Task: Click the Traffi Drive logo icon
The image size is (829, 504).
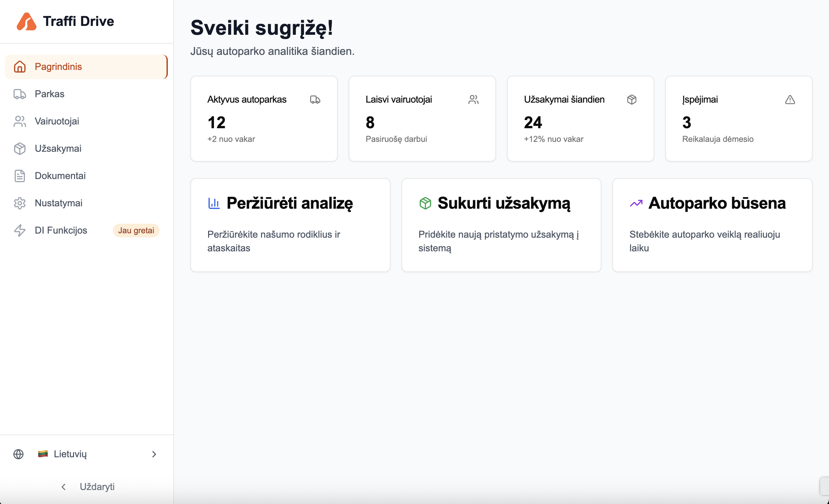Action: (x=27, y=21)
